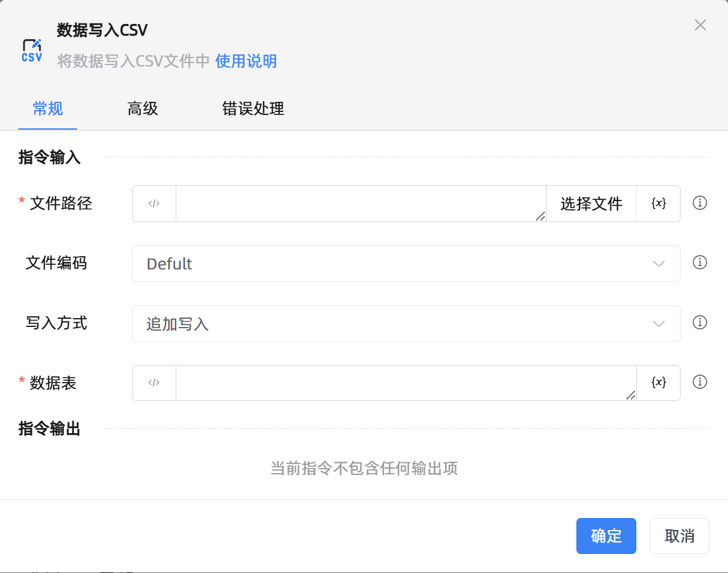Toggle expression mode icon for 文件路径

point(154,204)
